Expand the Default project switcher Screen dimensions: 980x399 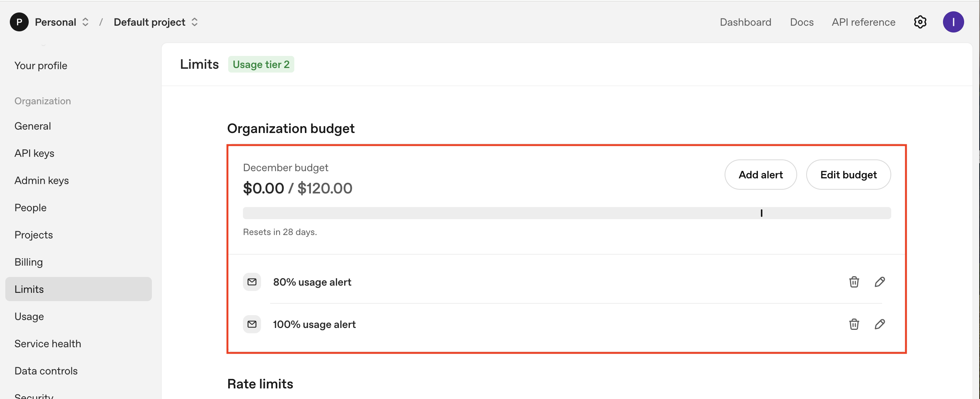tap(195, 22)
